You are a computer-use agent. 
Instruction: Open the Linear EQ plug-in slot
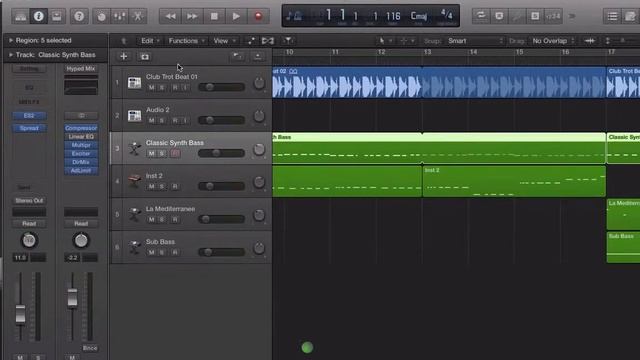tap(81, 137)
